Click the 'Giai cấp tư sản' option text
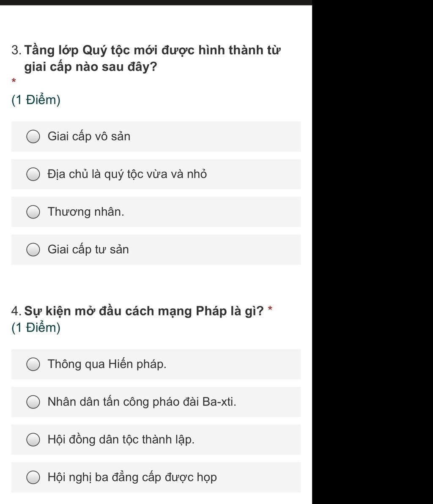This screenshot has width=433, height=504. click(88, 249)
